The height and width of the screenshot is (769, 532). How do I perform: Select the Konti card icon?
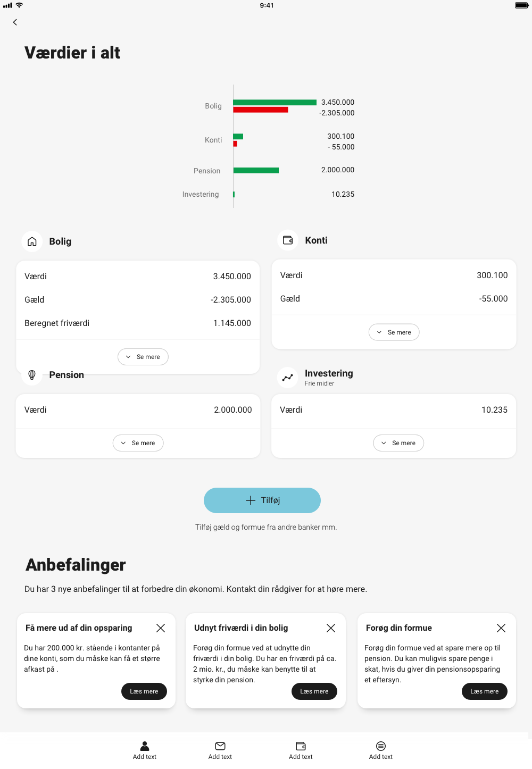287,240
